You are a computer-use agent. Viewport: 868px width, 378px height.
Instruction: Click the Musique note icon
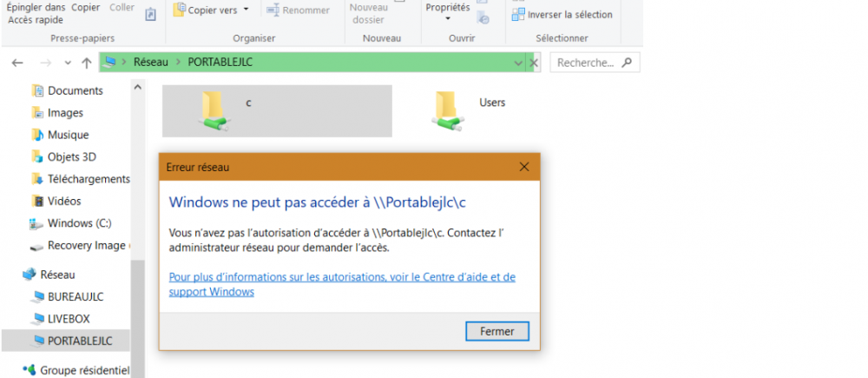click(x=37, y=135)
